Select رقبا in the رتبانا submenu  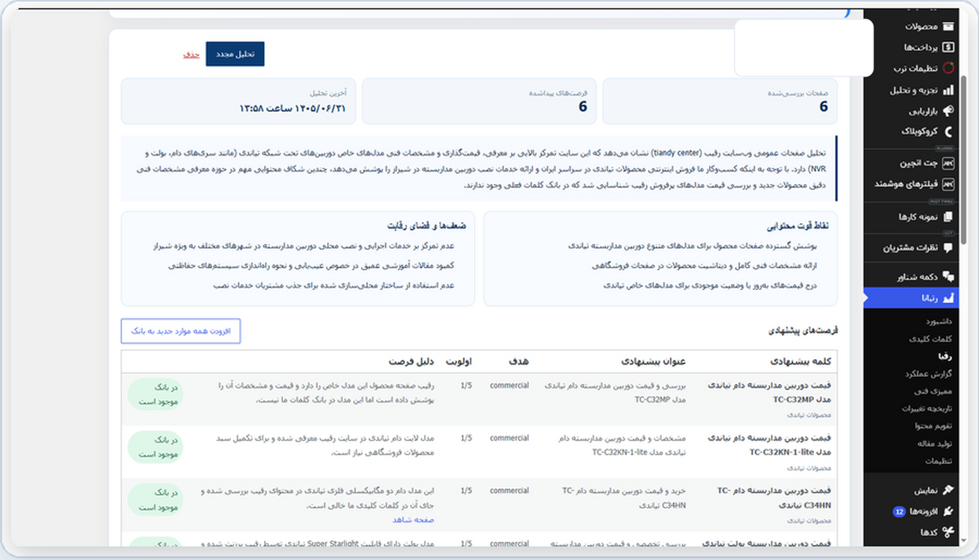coord(945,356)
